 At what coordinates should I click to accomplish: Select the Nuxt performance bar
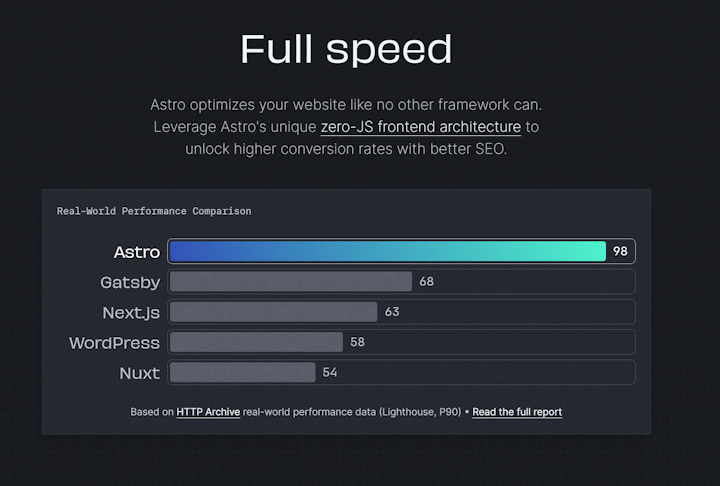(x=242, y=373)
